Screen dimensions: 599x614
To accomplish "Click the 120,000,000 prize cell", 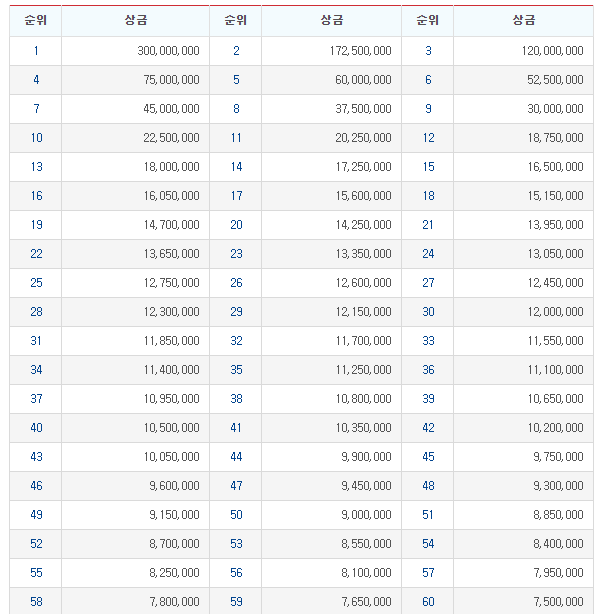I will [x=552, y=51].
